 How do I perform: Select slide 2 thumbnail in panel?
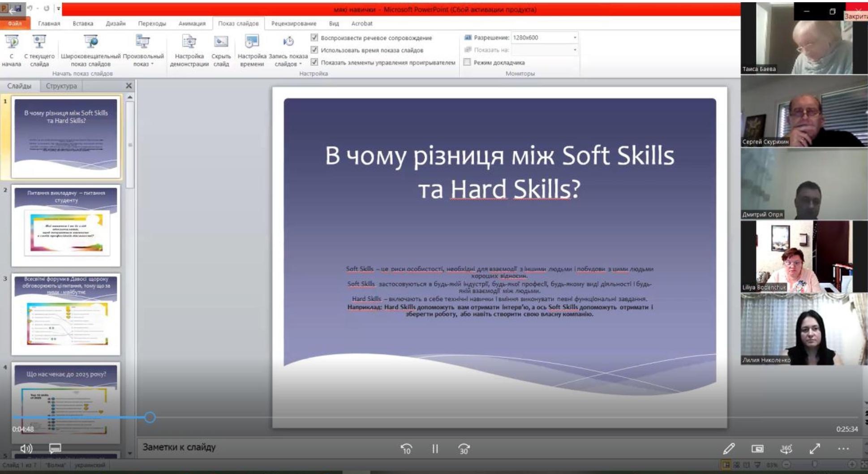pyautogui.click(x=66, y=225)
